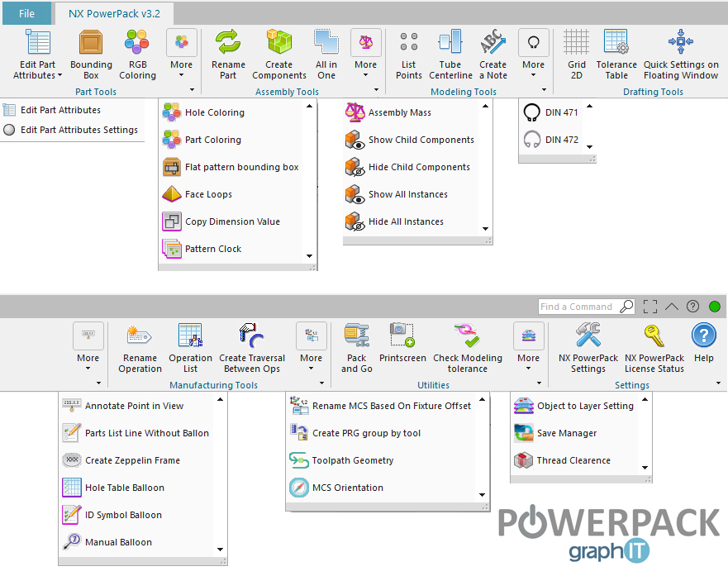Activate Tube Centerline tool
The width and height of the screenshot is (728, 576).
(450, 55)
